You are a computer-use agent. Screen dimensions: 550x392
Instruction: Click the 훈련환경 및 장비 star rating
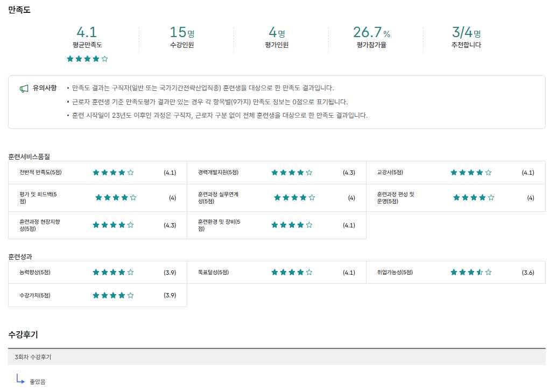(x=292, y=225)
